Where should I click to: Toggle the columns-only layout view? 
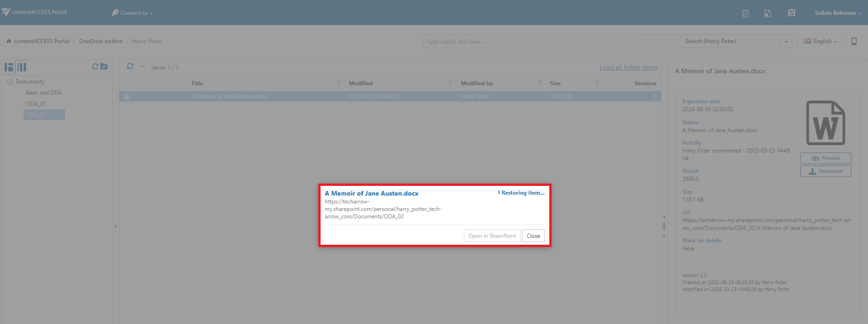pyautogui.click(x=22, y=67)
